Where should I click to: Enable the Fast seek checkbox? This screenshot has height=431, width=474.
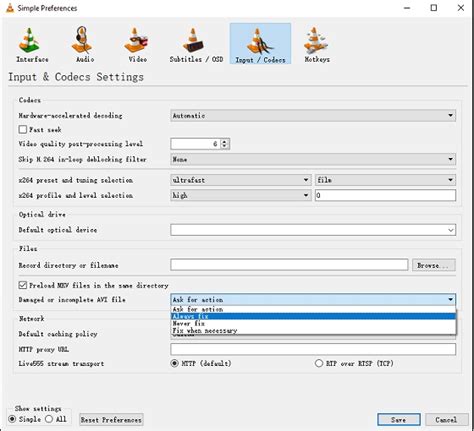23,129
